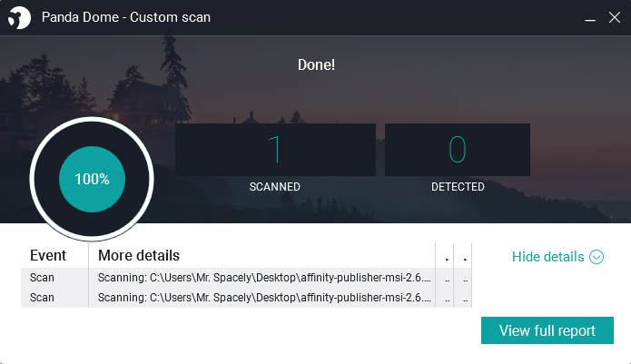This screenshot has width=631, height=364.
Task: Click the Hide details link
Action: [x=548, y=257]
